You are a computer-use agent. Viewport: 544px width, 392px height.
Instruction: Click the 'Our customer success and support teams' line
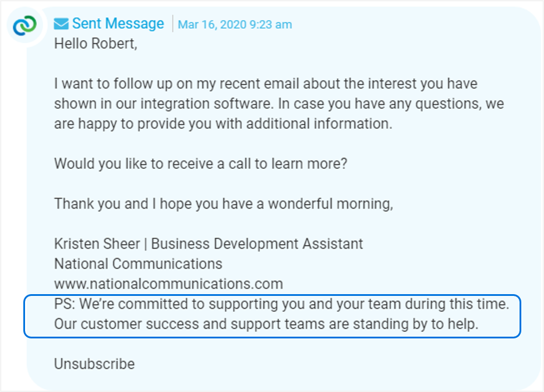[266, 324]
